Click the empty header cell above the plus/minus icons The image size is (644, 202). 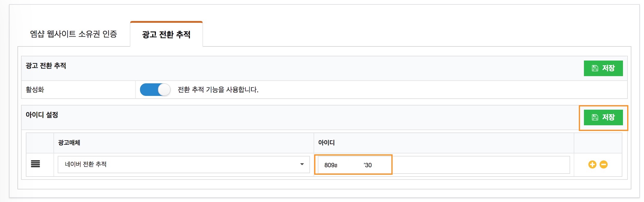(598, 143)
